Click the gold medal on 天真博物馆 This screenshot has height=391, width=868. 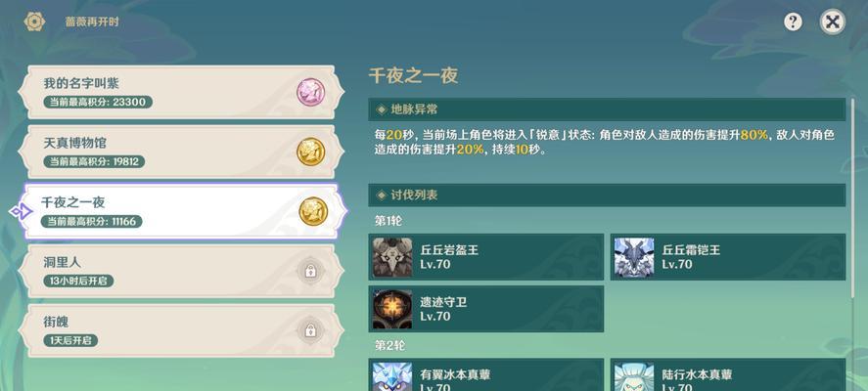310,152
